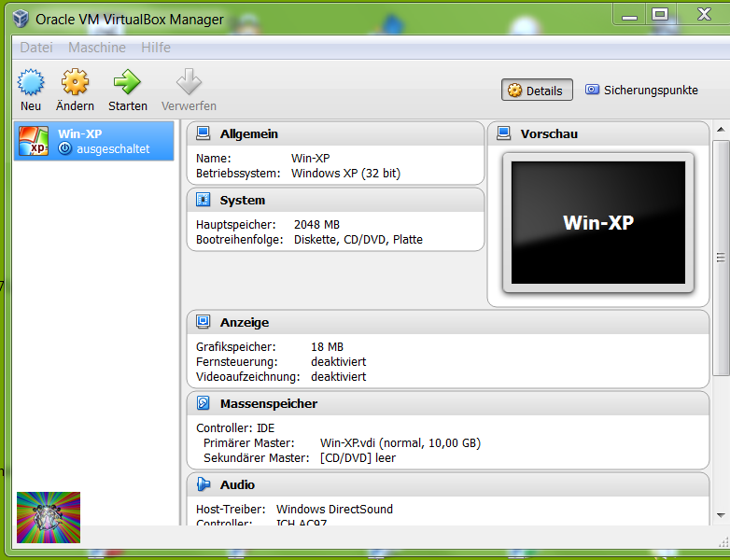Collapse the Allgemein section header
This screenshot has width=730, height=560.
click(248, 133)
